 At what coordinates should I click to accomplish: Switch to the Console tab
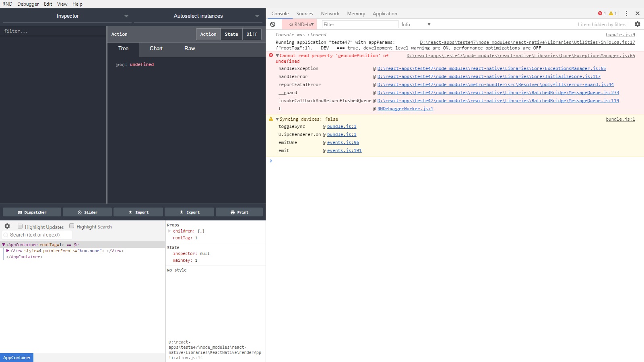click(280, 13)
